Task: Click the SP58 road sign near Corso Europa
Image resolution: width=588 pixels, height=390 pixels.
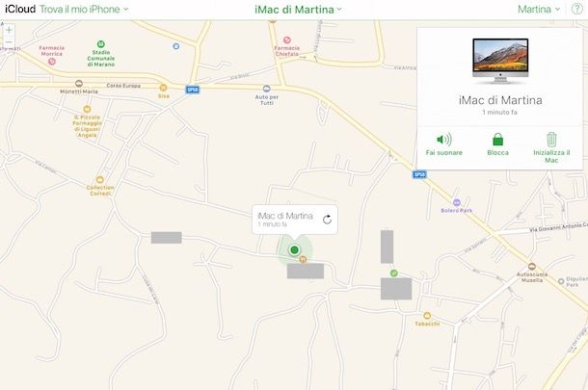Action: tap(193, 90)
